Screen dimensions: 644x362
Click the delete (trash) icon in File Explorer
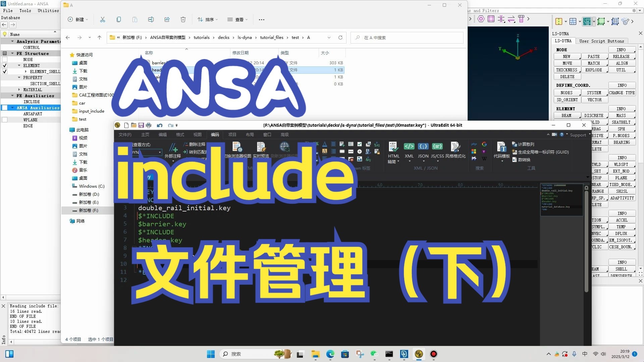point(183,19)
